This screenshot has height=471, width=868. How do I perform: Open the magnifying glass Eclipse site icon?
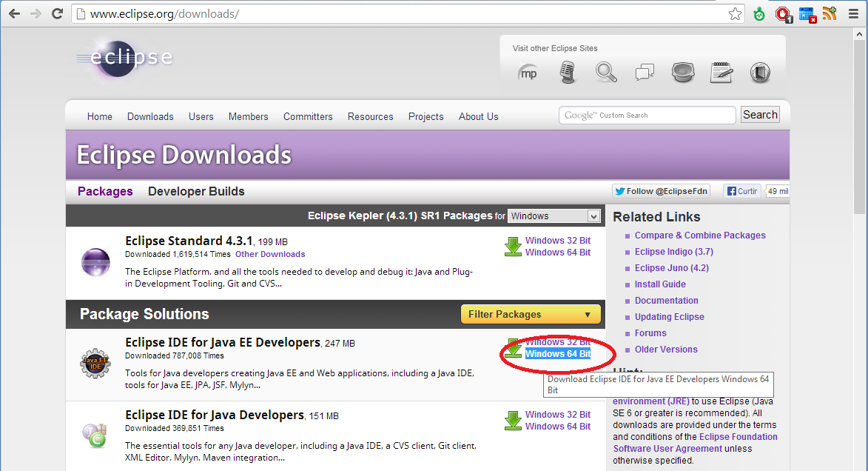[x=606, y=73]
